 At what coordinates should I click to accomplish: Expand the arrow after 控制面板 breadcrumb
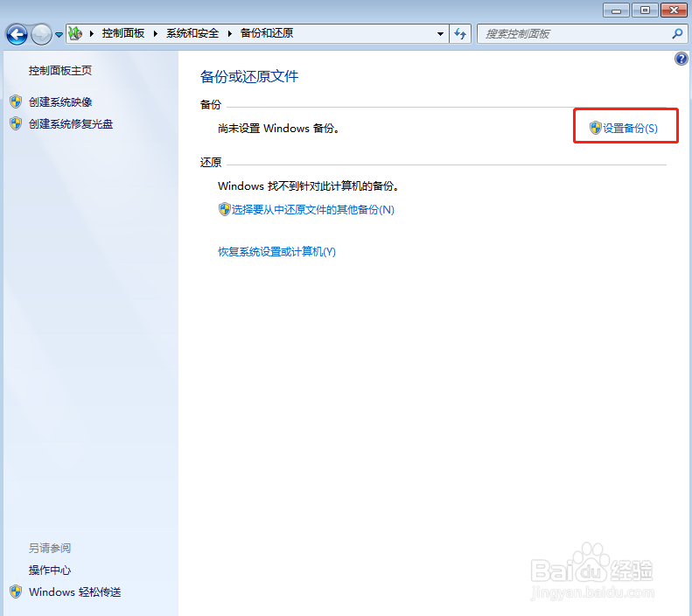tap(156, 33)
